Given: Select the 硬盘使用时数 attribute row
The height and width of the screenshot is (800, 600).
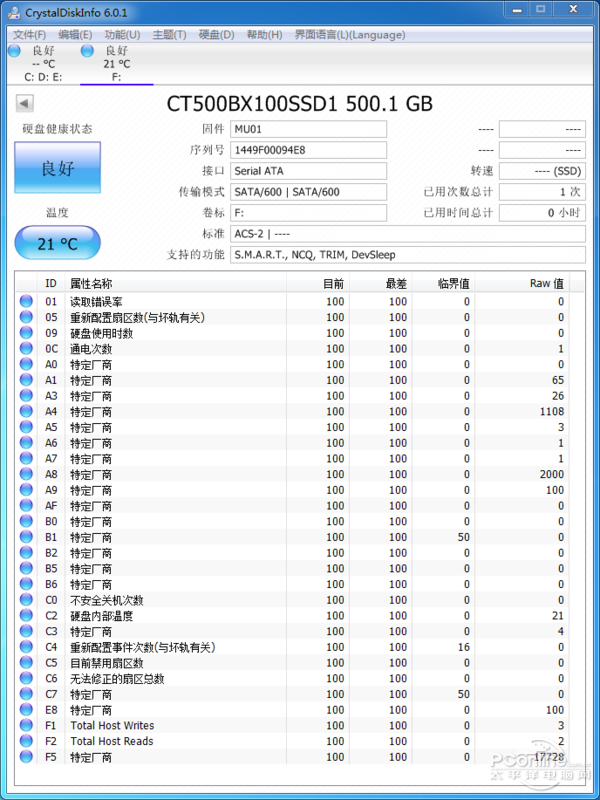Looking at the screenshot, I should tap(292, 333).
